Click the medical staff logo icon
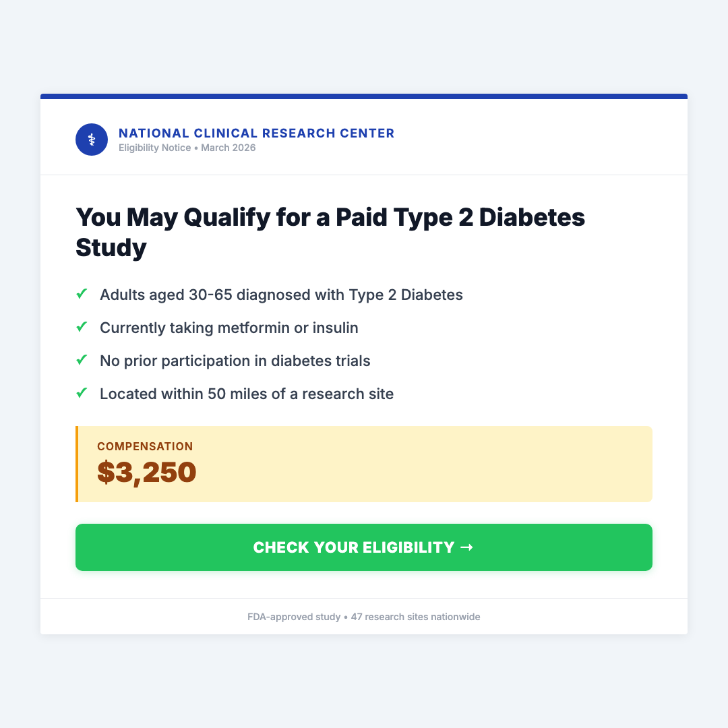 pyautogui.click(x=92, y=140)
